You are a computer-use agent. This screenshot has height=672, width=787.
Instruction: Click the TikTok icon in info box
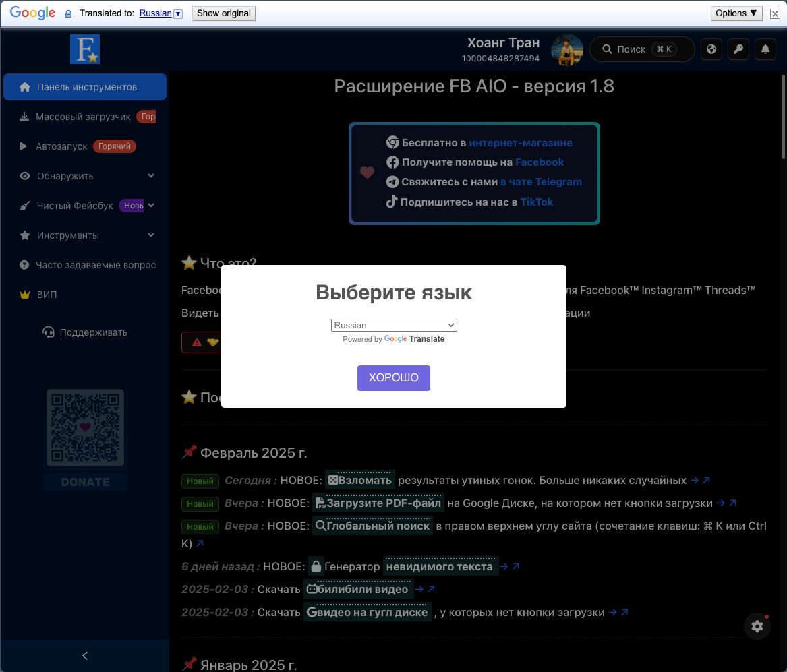[392, 202]
